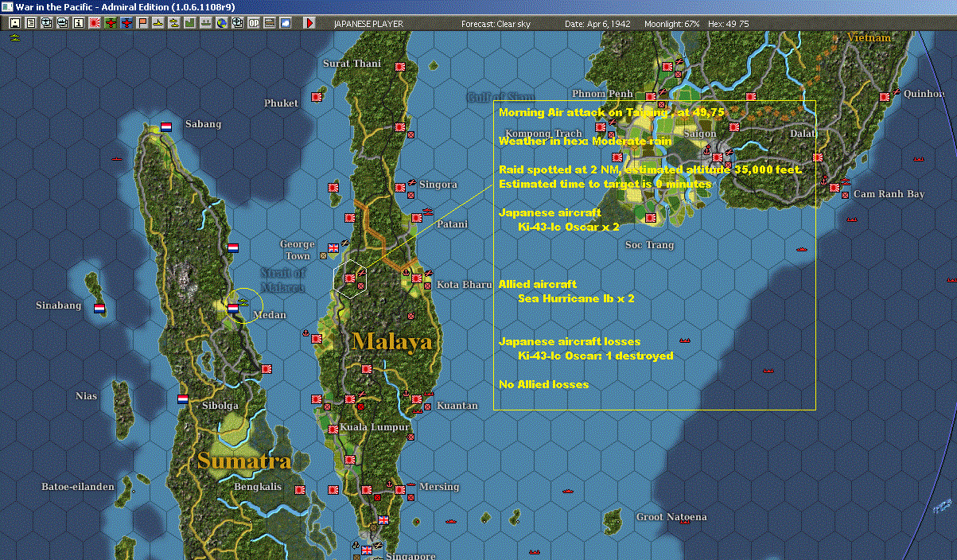Click the 'Moonlight: 67%' status text
The image size is (957, 560).
[x=672, y=24]
